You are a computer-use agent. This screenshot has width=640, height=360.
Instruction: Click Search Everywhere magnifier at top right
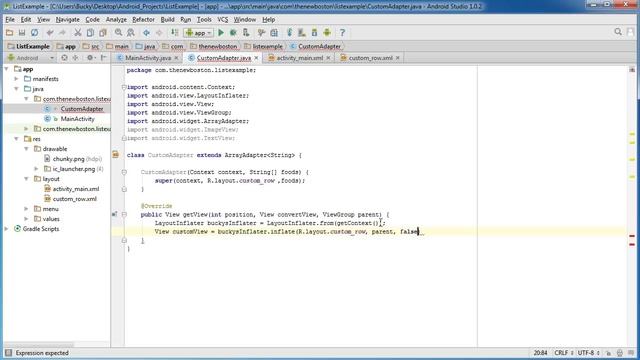618,32
